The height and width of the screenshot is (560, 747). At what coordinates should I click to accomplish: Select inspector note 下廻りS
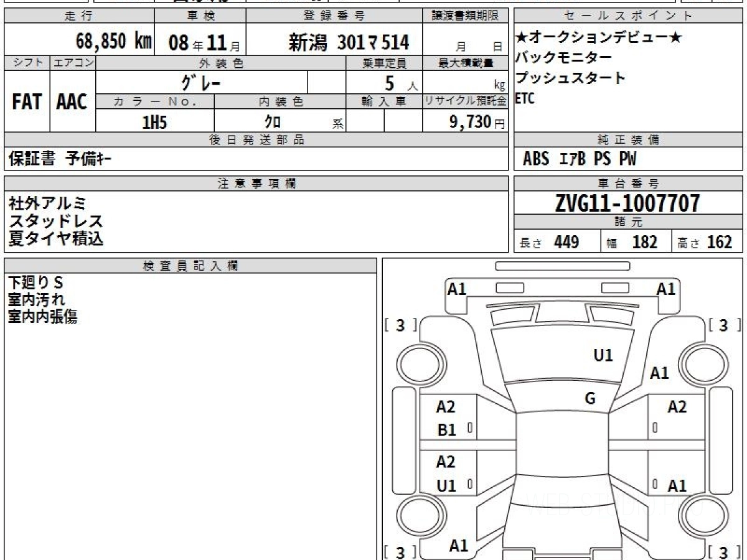coord(35,282)
